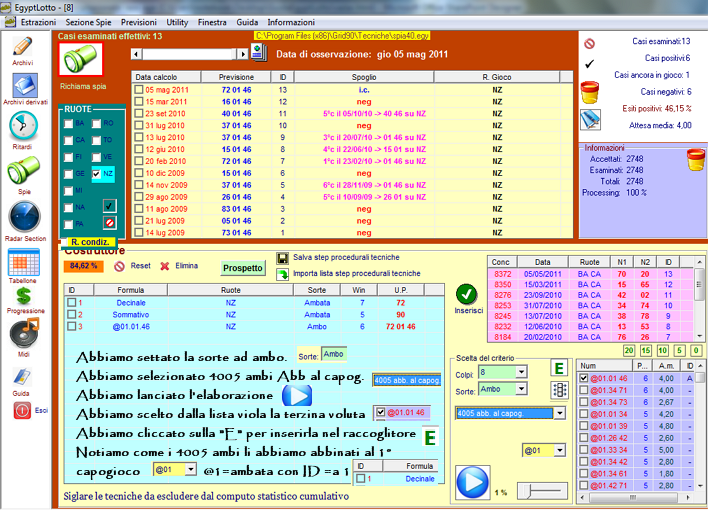Open the Guida book icon
The height and width of the screenshot is (510, 708).
22,376
